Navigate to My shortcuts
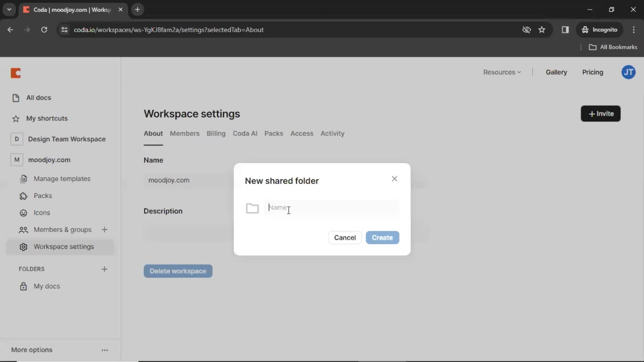 click(x=47, y=118)
